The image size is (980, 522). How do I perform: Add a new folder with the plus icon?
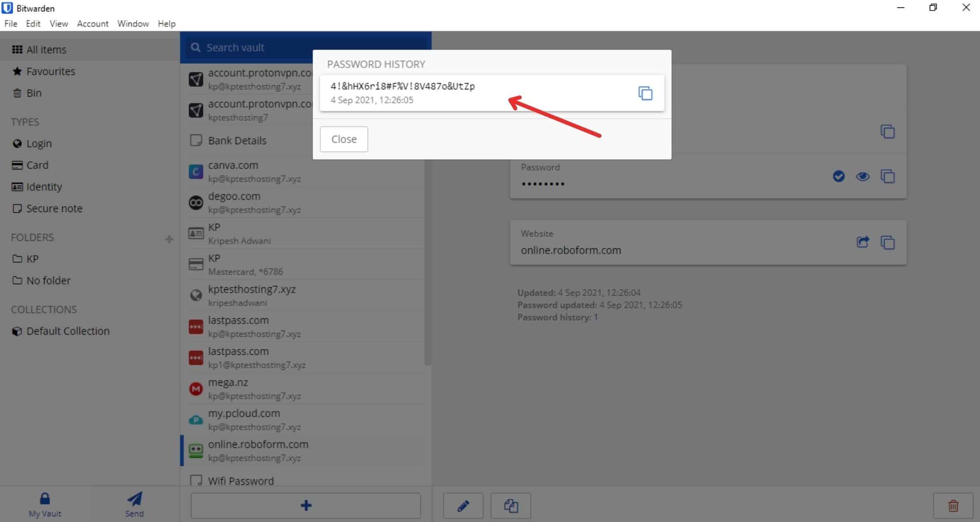169,239
